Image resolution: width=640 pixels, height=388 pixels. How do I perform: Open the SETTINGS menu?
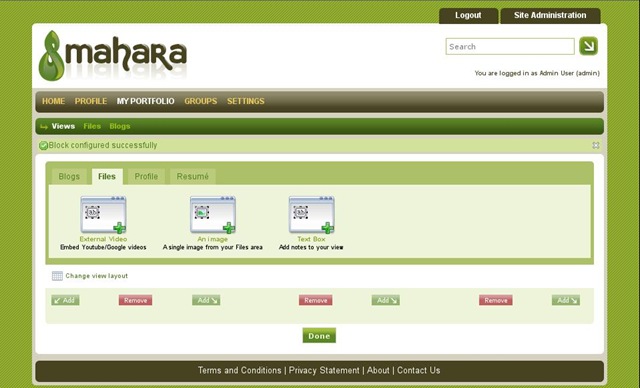[246, 101]
